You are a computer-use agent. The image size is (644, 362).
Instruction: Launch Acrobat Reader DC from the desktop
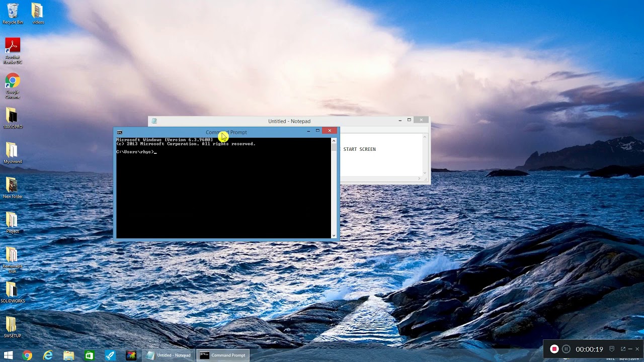(13, 51)
